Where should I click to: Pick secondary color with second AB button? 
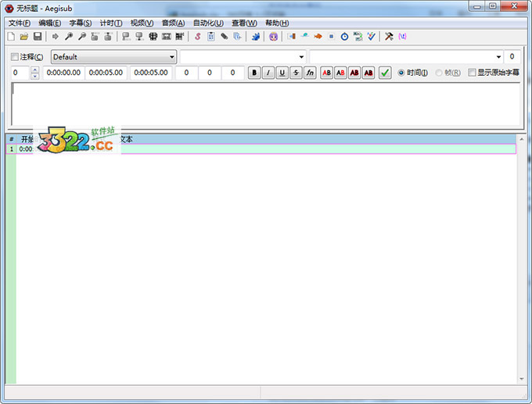click(x=340, y=73)
